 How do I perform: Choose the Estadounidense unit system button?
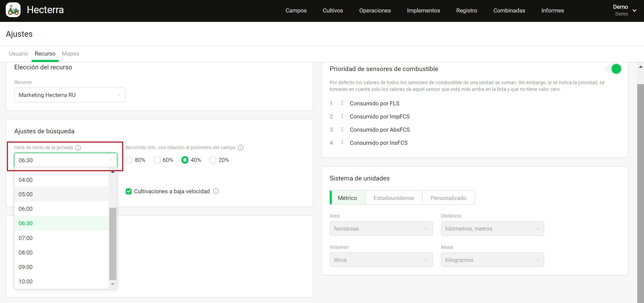coord(393,198)
